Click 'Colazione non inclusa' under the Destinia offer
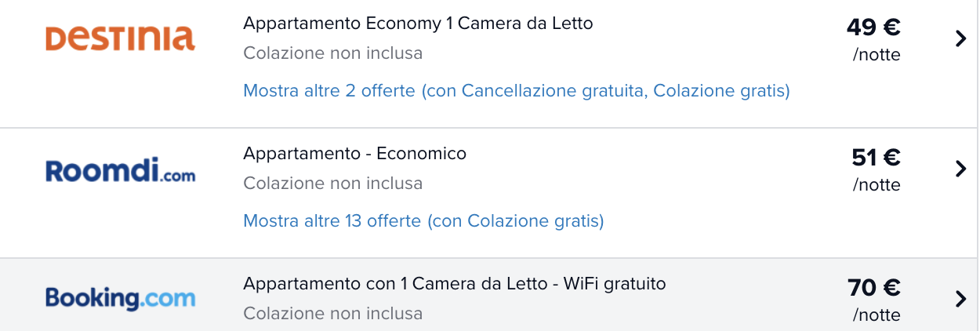This screenshot has width=980, height=331. point(332,53)
